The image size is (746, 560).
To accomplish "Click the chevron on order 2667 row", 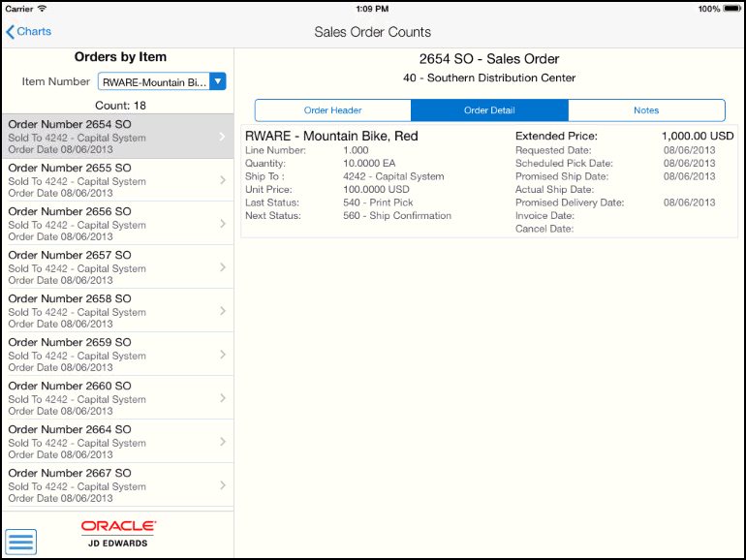I will point(223,485).
